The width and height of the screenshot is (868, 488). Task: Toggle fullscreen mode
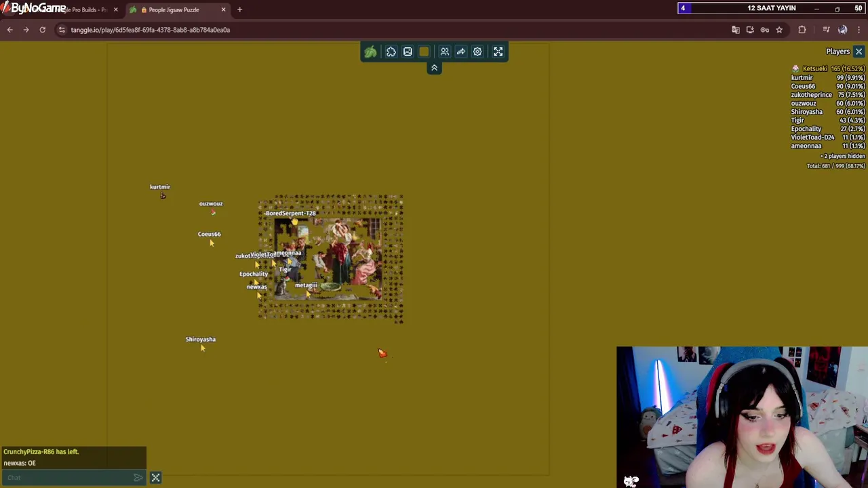pyautogui.click(x=498, y=52)
